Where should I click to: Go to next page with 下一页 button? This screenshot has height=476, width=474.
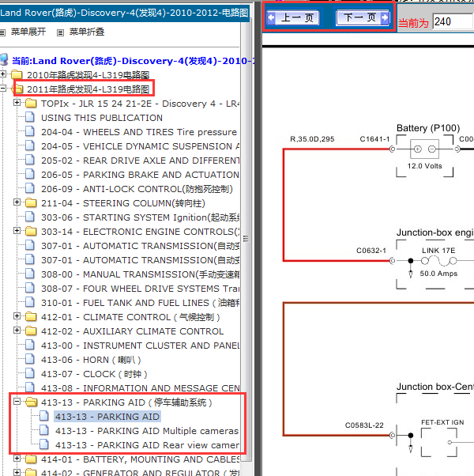point(363,18)
